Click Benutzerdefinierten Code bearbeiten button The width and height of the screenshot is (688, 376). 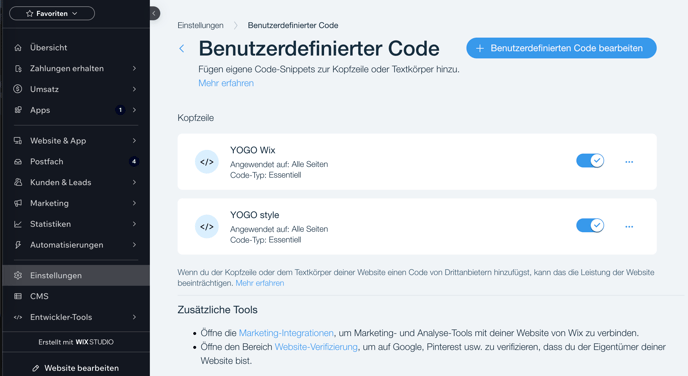(561, 48)
